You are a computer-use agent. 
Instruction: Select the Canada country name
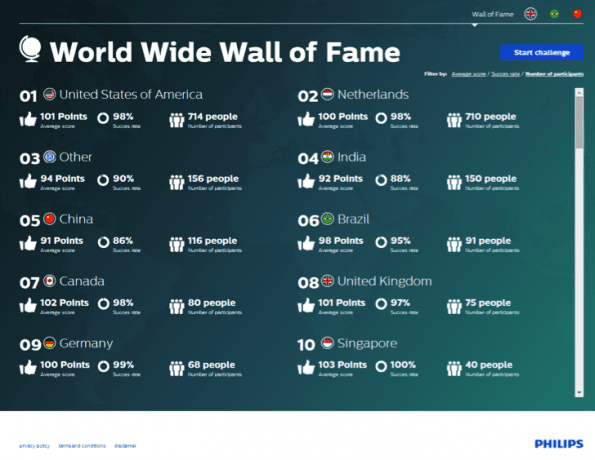(82, 281)
